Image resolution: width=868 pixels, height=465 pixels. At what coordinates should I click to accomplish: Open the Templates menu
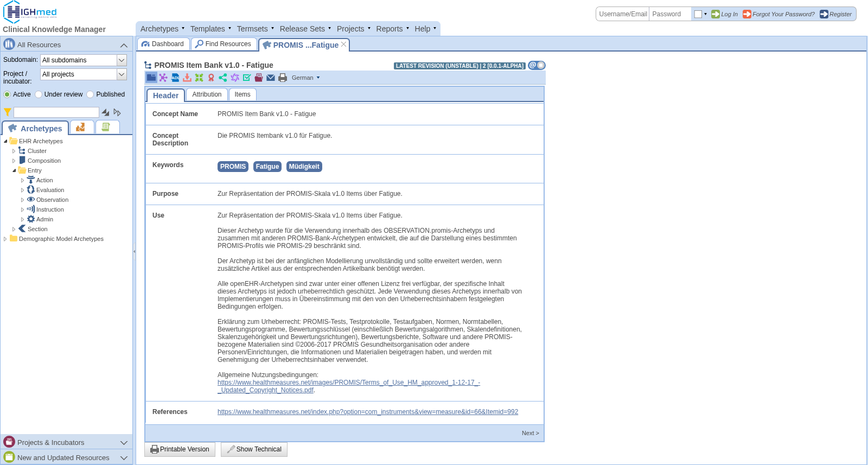[210, 29]
